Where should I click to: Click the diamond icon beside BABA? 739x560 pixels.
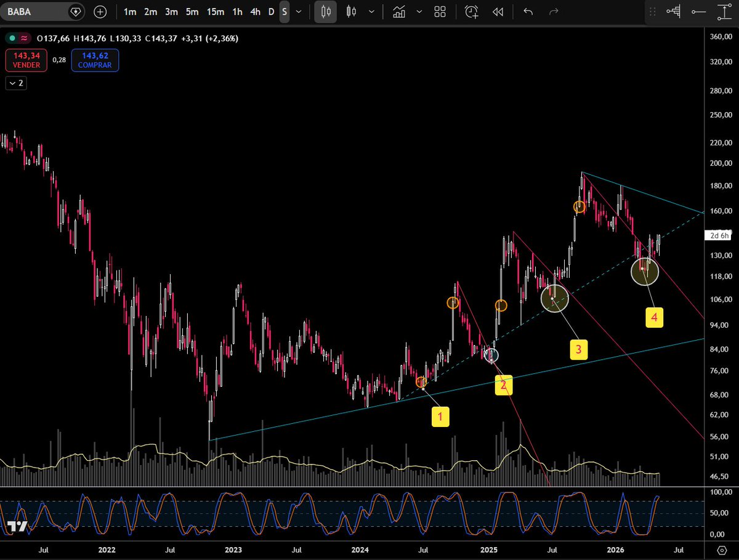coord(75,12)
